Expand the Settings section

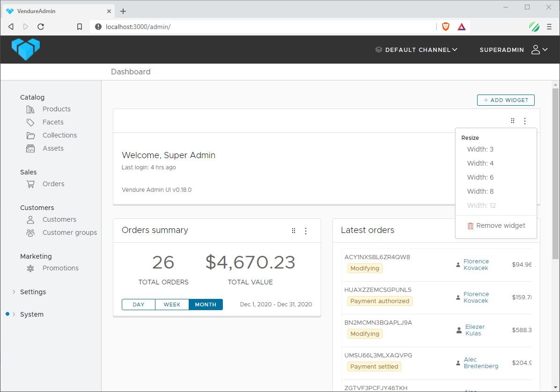click(33, 292)
